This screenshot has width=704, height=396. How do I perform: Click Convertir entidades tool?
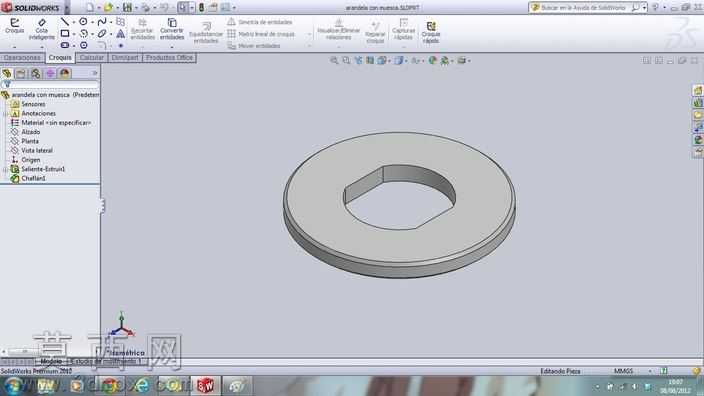coord(172,29)
